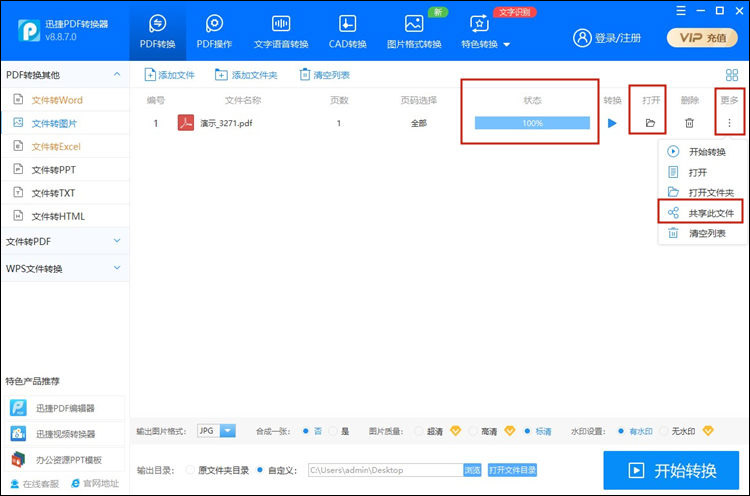This screenshot has height=496, width=750.
Task: Click the red PDF icon of 演示_3271.pdf
Action: 186,123
